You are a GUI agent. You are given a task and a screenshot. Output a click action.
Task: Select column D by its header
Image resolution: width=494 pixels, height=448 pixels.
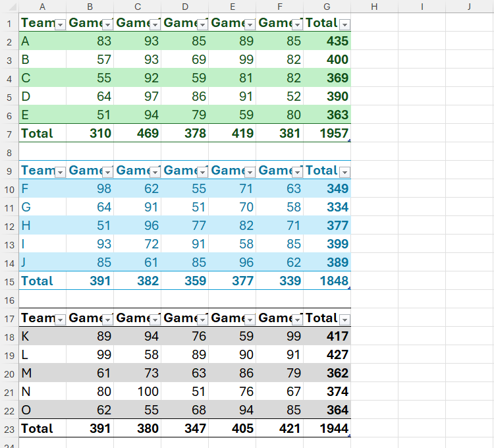184,7
